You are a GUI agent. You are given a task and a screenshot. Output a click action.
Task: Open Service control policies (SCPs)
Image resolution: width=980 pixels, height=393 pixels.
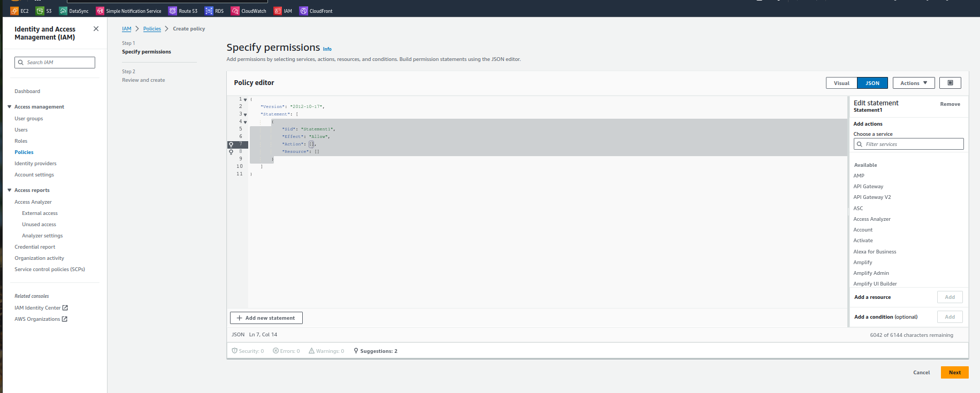(50, 269)
